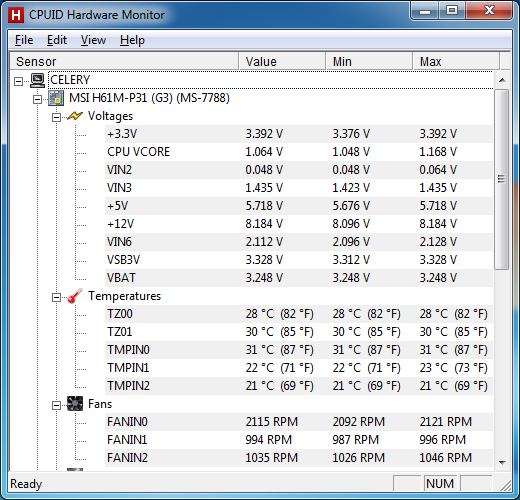Select the CELERY tree row
Viewport: 520px width, 500px height.
pyautogui.click(x=271, y=80)
